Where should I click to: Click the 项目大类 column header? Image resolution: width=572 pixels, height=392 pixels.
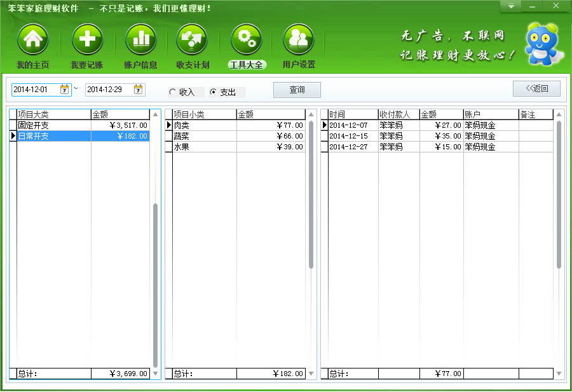[54, 114]
